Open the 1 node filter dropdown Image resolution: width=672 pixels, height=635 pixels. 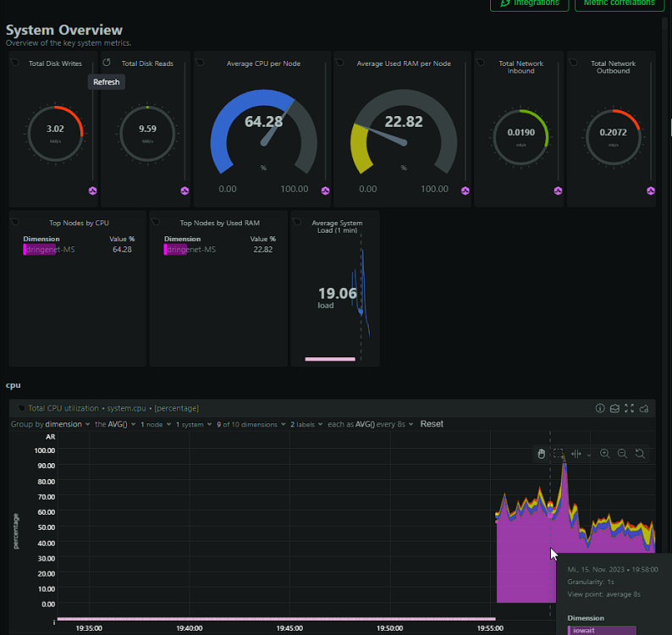tap(156, 424)
